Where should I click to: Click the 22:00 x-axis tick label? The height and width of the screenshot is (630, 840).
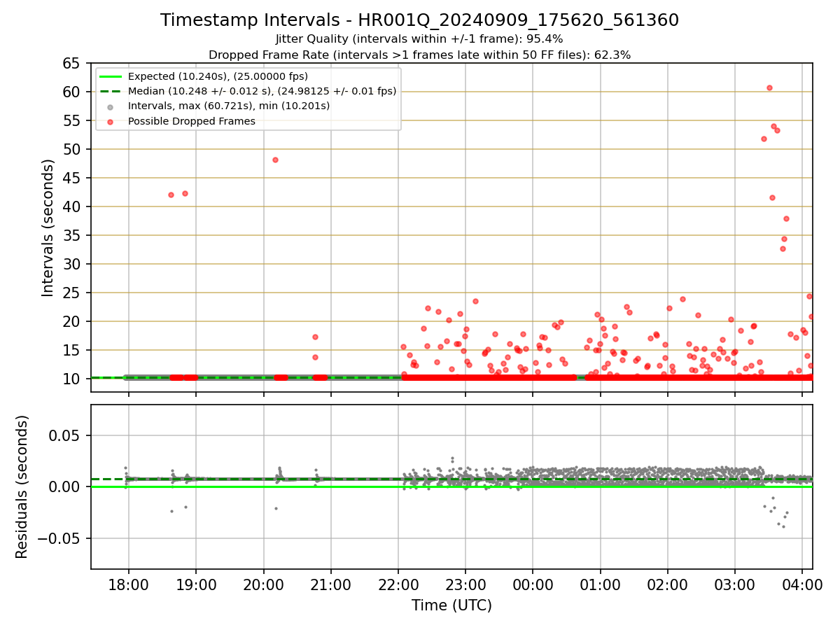pos(398,584)
